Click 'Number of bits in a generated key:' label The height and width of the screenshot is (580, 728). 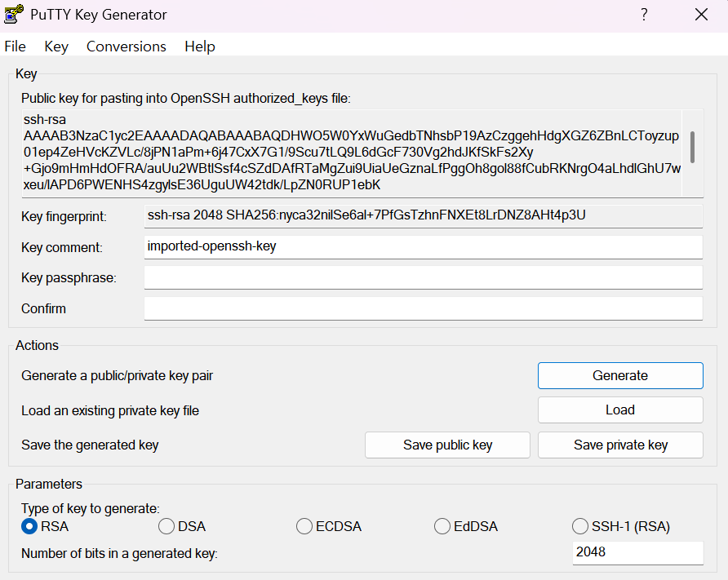[x=119, y=554]
